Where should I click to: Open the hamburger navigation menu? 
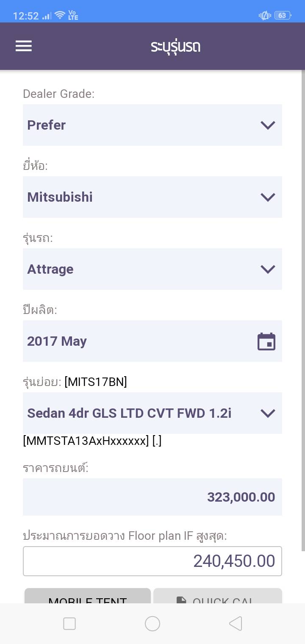coord(24,46)
